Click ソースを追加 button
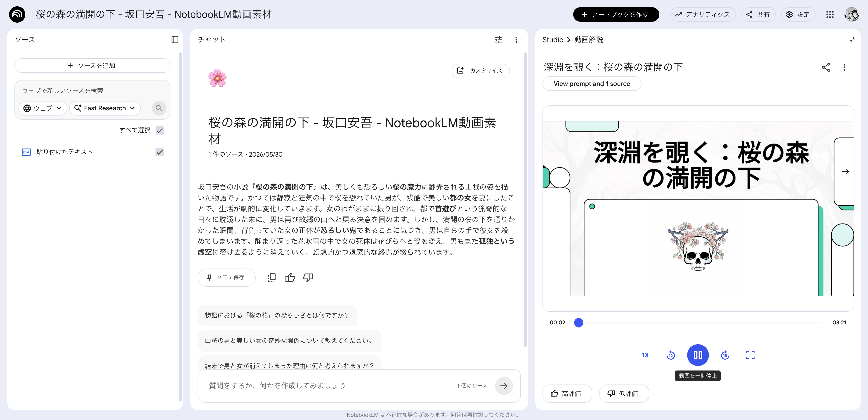Viewport: 868px width, 420px height. (92, 66)
